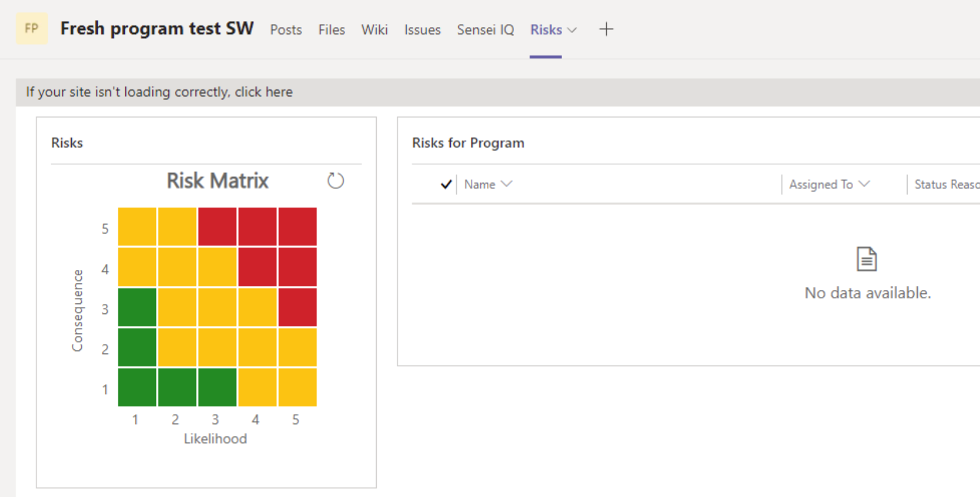The height and width of the screenshot is (497, 980).
Task: Click the empty document icon in Risks list
Action: pos(866,259)
